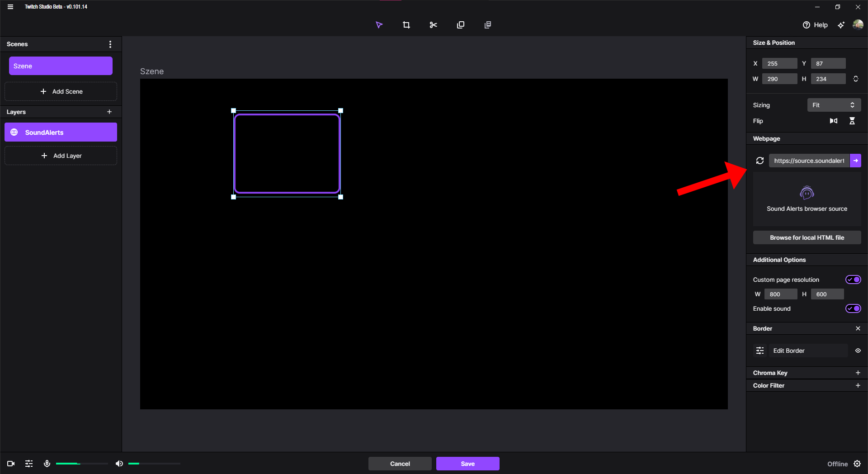Click the copy layer to scenes icon
Image resolution: width=868 pixels, height=474 pixels.
(487, 25)
